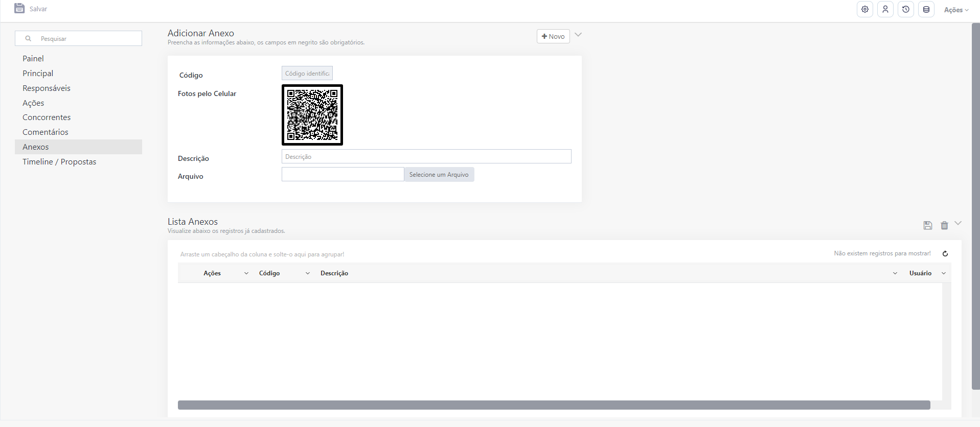Open Usuário column filter dropdown

click(944, 273)
